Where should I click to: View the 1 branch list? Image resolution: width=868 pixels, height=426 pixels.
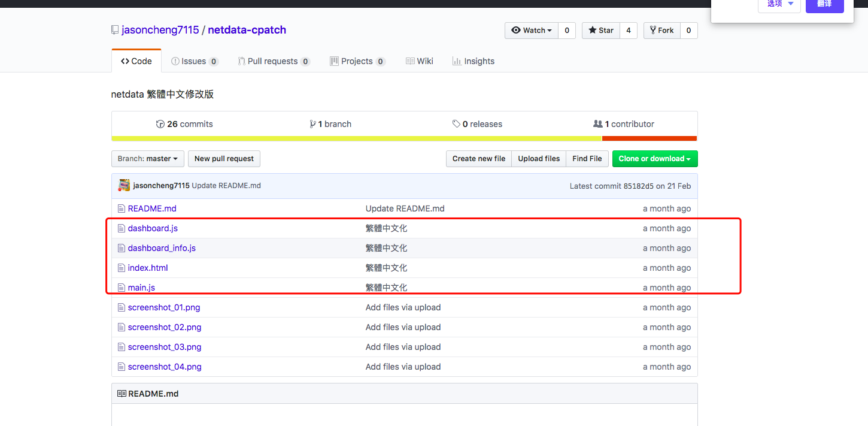point(330,124)
